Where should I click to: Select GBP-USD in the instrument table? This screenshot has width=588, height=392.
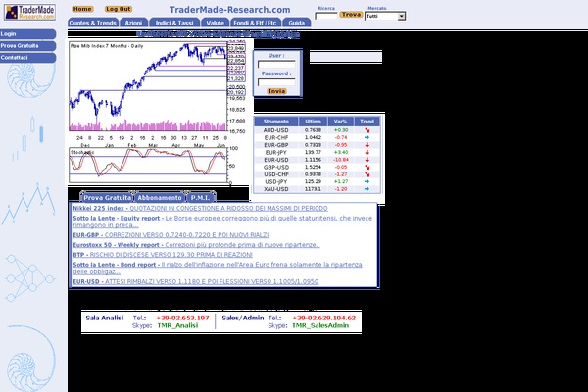(276, 167)
